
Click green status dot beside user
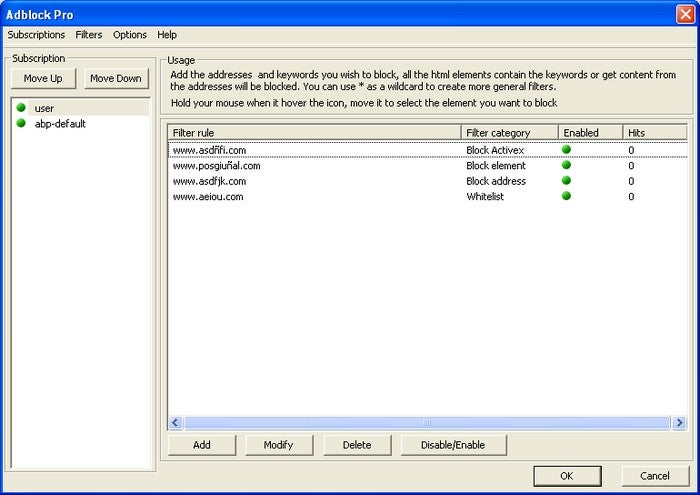(x=21, y=108)
